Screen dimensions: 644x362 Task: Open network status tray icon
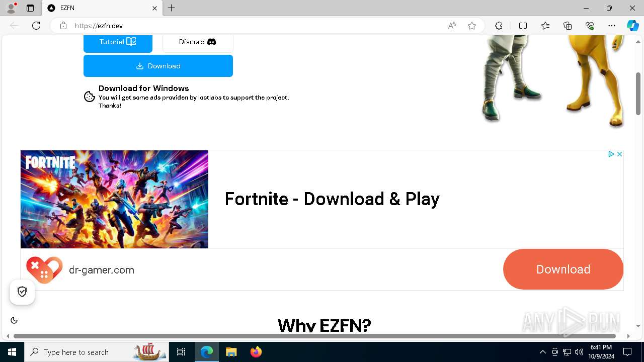point(567,352)
